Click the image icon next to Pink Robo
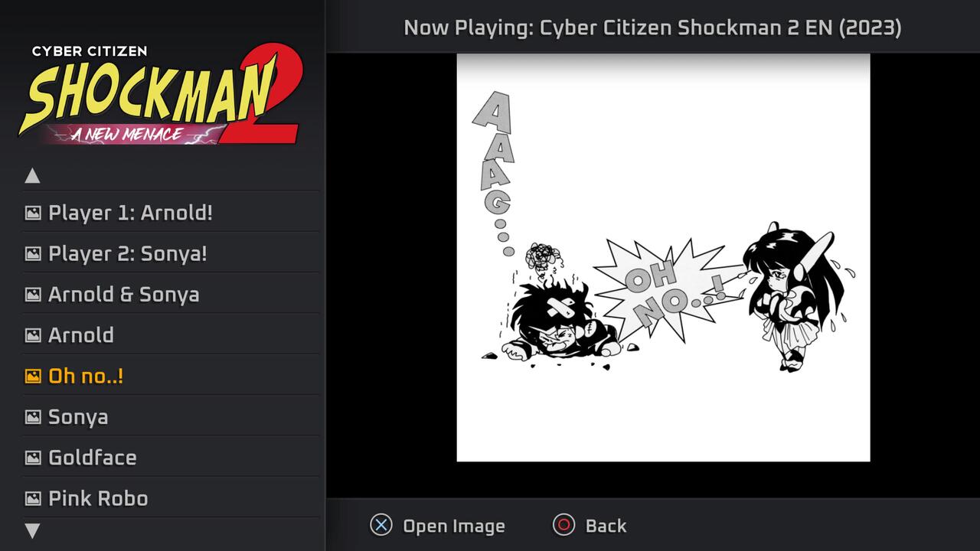Image resolution: width=980 pixels, height=551 pixels. point(32,498)
